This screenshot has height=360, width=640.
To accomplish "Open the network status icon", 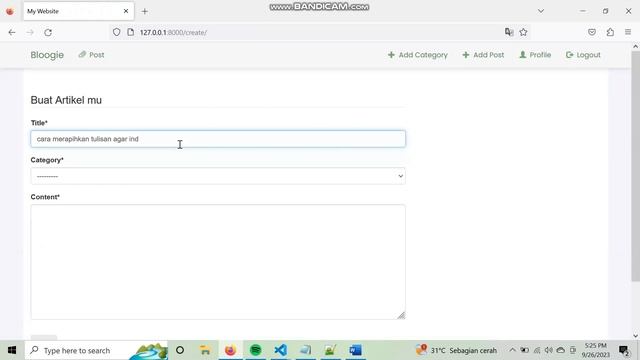I will (537, 350).
